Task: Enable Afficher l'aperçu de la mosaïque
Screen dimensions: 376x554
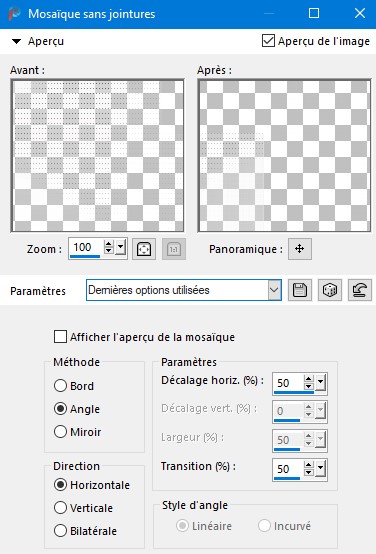Action: pos(60,337)
